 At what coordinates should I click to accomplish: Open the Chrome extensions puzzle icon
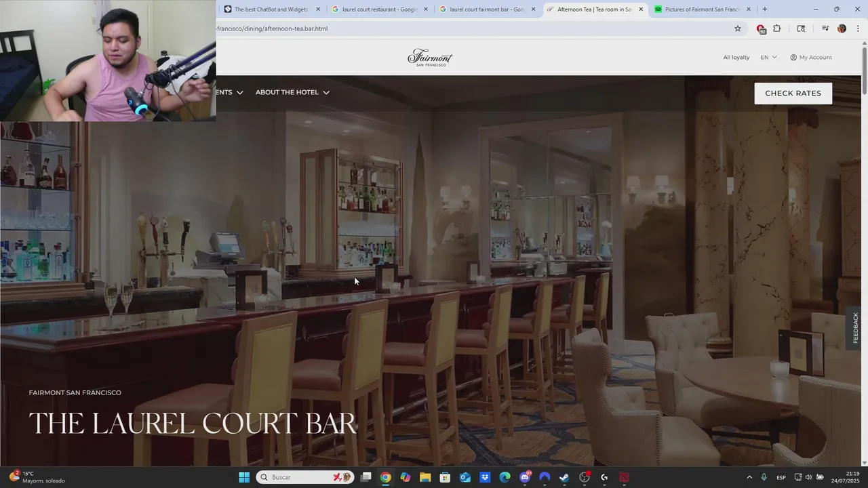pos(777,28)
